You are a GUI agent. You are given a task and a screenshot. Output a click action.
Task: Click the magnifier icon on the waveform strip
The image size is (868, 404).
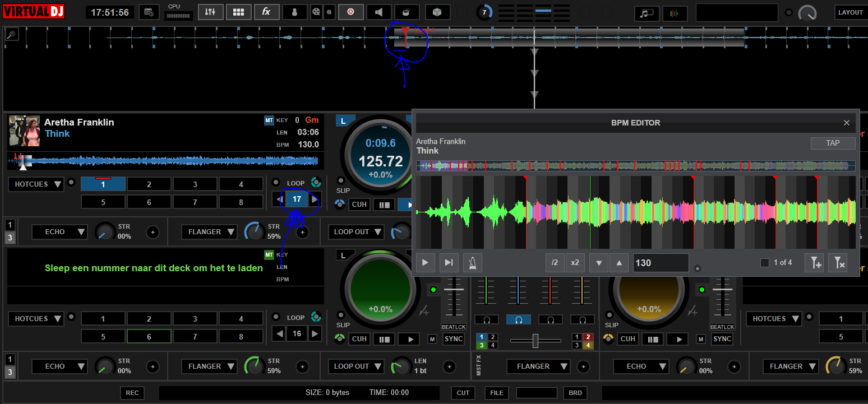point(11,34)
